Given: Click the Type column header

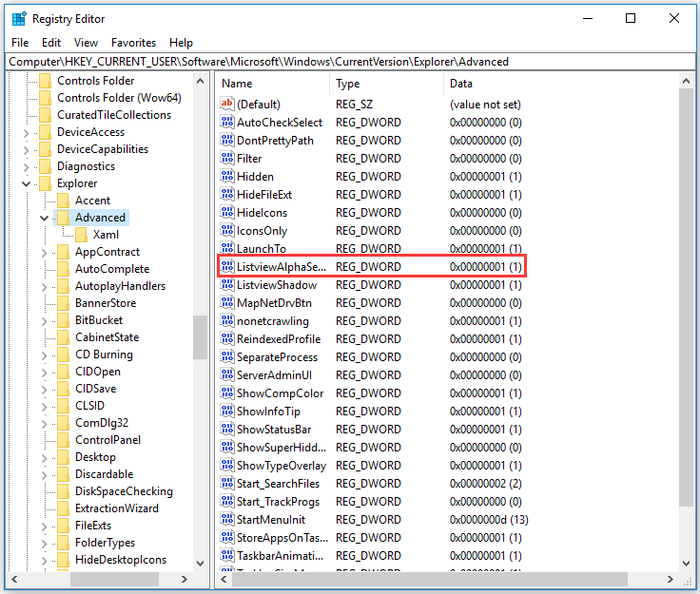Looking at the screenshot, I should (x=386, y=84).
